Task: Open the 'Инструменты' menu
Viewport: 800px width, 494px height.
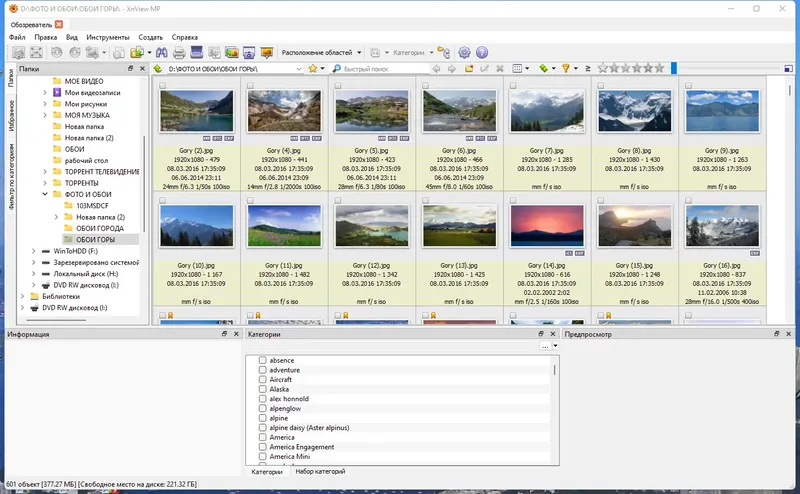Action: tap(107, 37)
